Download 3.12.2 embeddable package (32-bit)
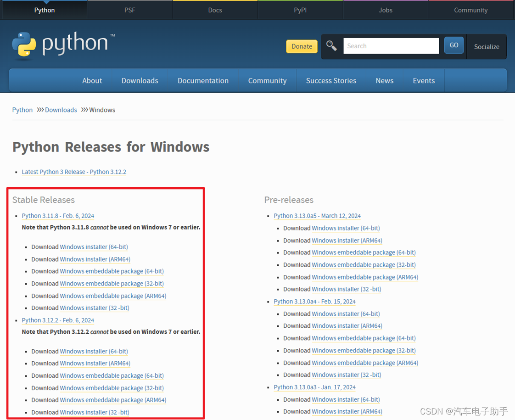 (x=112, y=388)
